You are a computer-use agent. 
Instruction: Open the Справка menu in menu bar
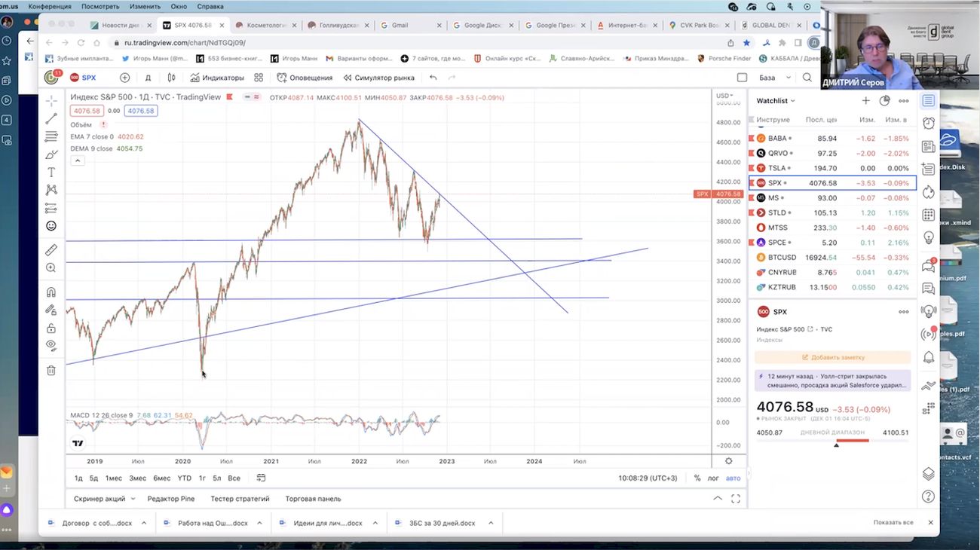tap(210, 6)
